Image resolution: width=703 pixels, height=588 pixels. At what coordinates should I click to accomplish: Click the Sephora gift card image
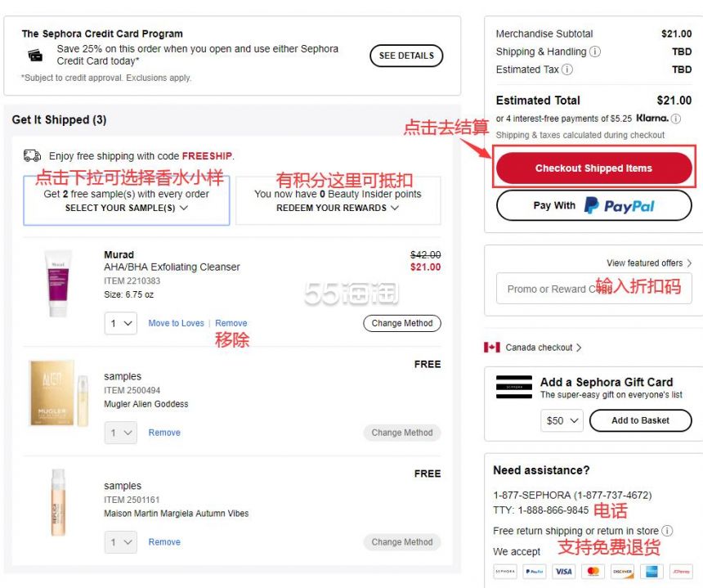pos(514,387)
